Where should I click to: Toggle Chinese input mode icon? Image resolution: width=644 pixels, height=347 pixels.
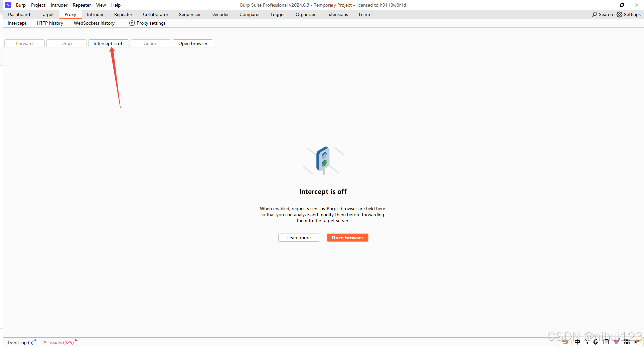pos(577,342)
